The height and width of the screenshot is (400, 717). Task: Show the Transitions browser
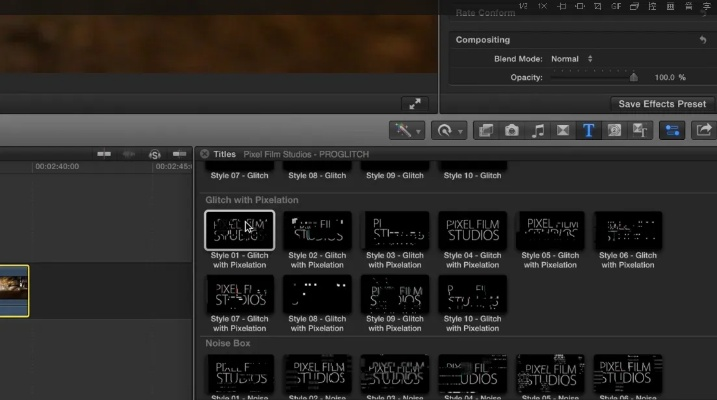coord(563,131)
